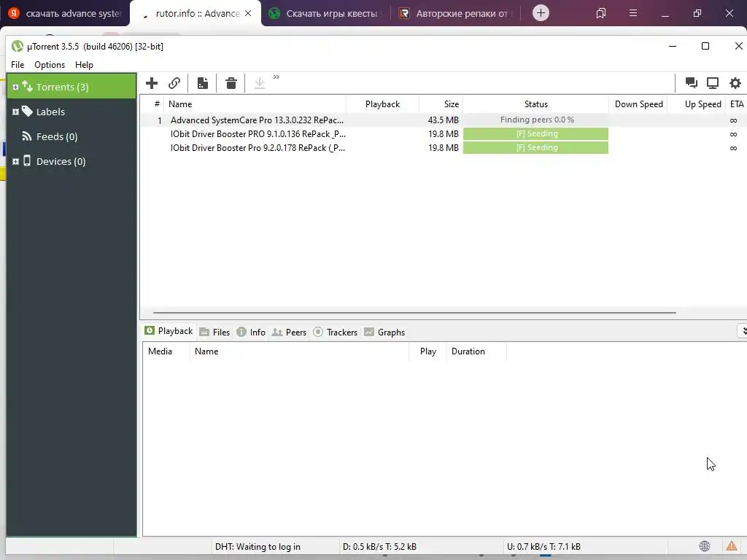Maximize the µTorrent window
747x560 pixels.
point(705,46)
